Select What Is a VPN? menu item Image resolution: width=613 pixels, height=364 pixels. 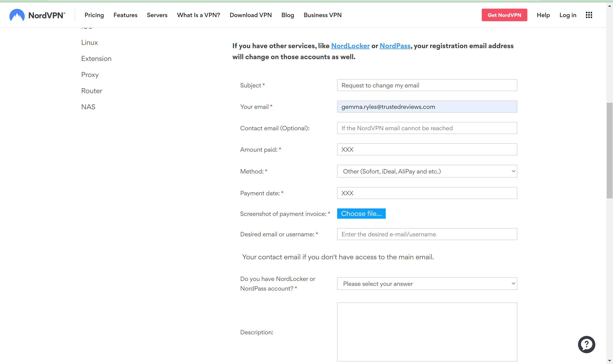[199, 15]
